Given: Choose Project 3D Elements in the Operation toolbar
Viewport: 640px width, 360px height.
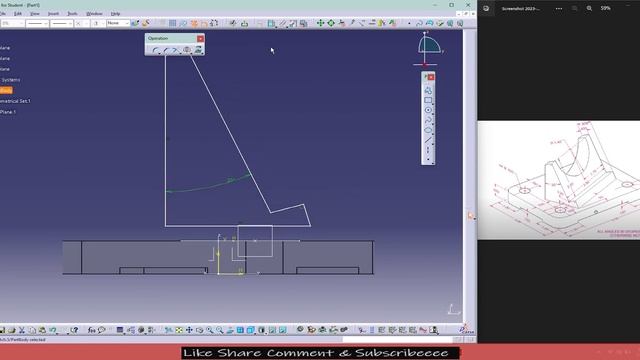Looking at the screenshot, I should click(198, 50).
